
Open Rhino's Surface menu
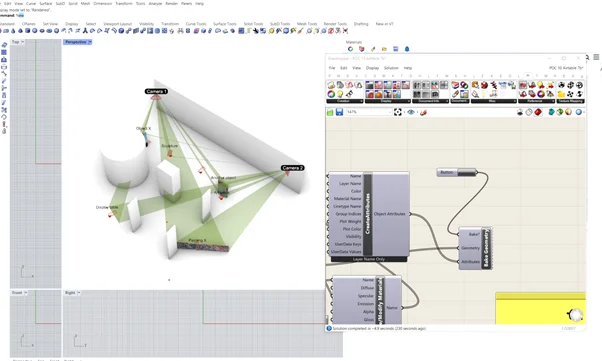click(45, 3)
